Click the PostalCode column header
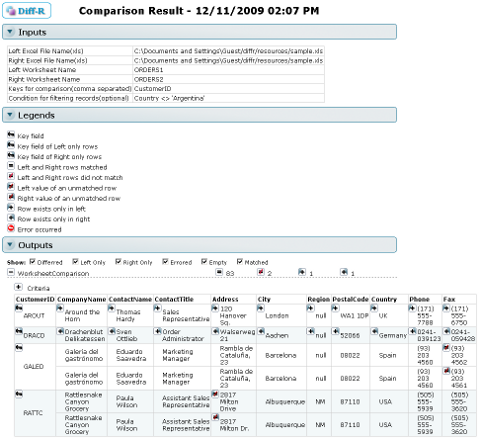480x439 pixels. click(x=350, y=299)
